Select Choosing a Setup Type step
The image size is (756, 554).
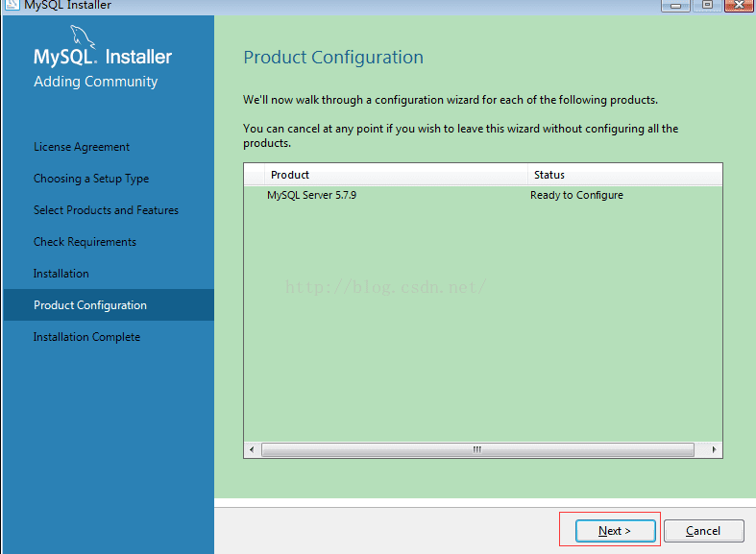click(x=91, y=179)
